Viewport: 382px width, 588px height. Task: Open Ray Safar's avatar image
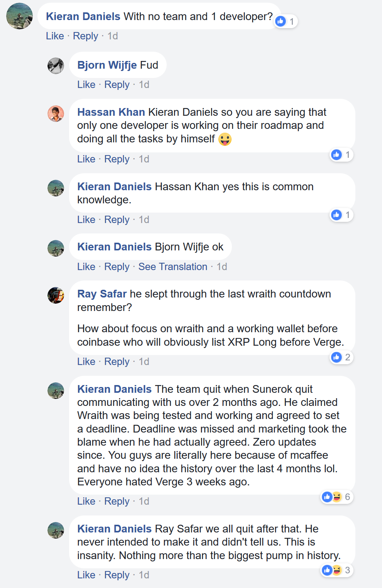pyautogui.click(x=56, y=295)
